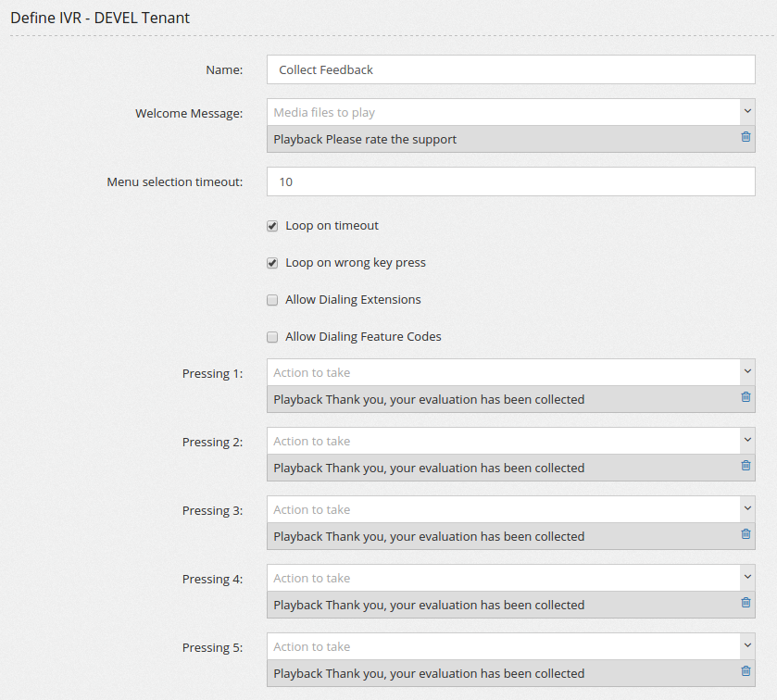This screenshot has width=777, height=700.
Task: Remove the Pressing 2 action via trash icon
Action: pyautogui.click(x=746, y=466)
